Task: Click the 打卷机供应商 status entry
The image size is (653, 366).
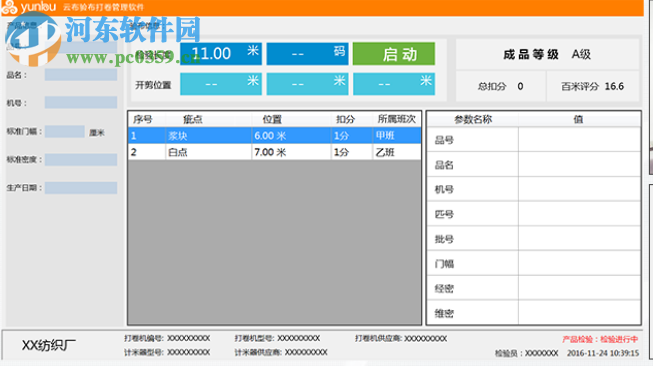Action: pos(401,339)
